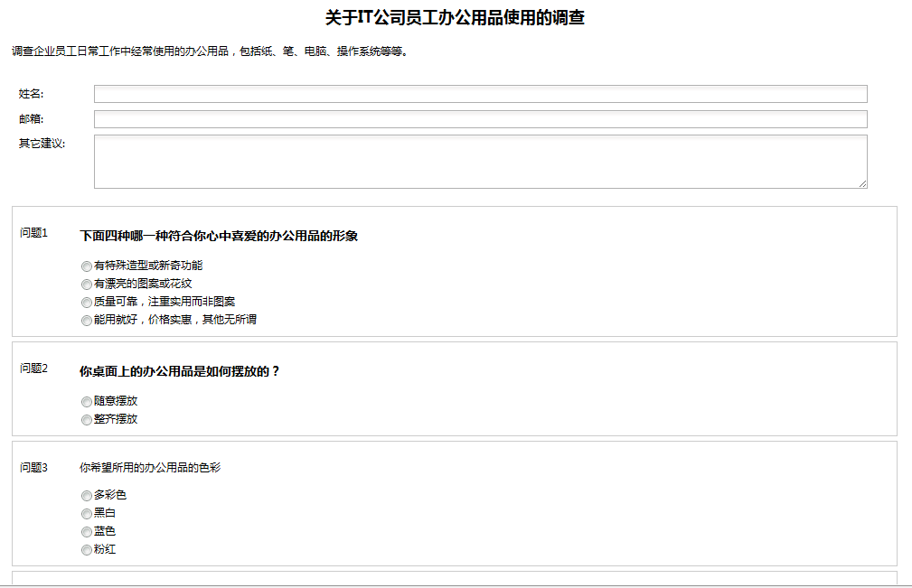Click the "姓名:" field label
Viewport: 912px width, 588px height.
coord(32,94)
